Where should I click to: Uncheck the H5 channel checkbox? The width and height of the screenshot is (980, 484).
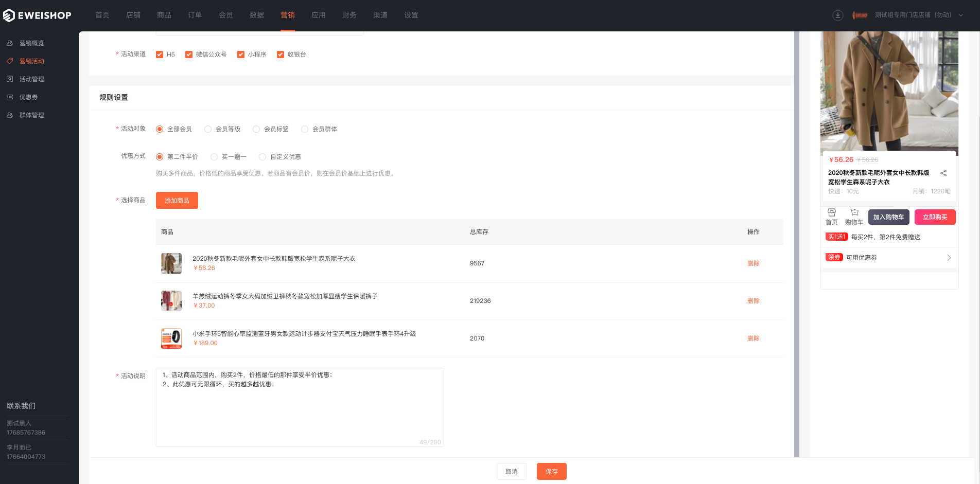tap(160, 55)
